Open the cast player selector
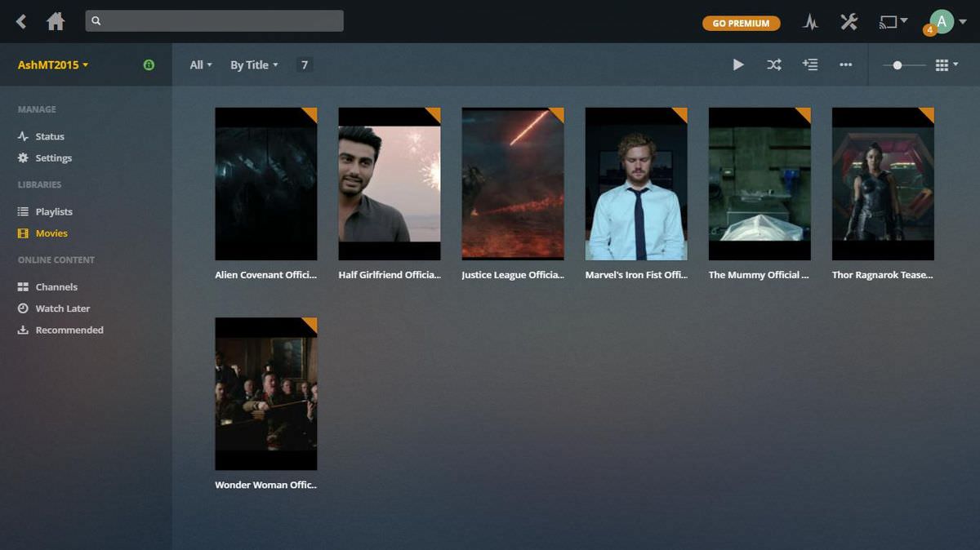 click(x=893, y=22)
